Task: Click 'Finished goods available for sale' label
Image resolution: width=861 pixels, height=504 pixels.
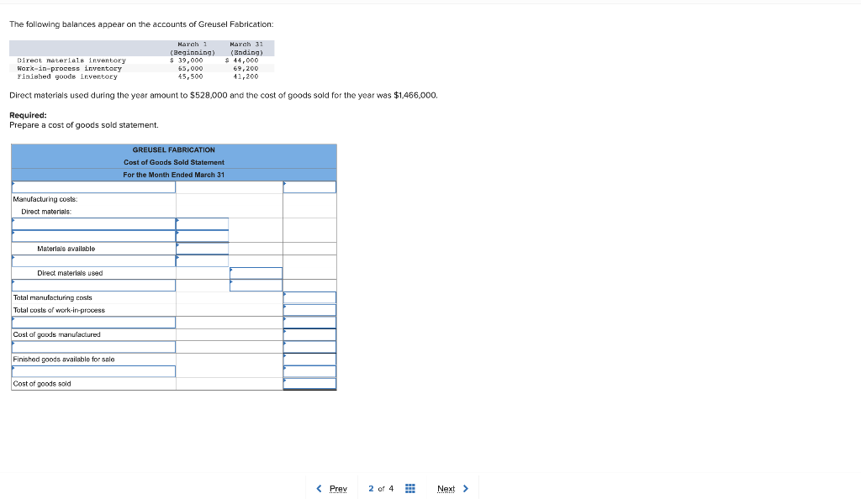Action: [x=64, y=360]
